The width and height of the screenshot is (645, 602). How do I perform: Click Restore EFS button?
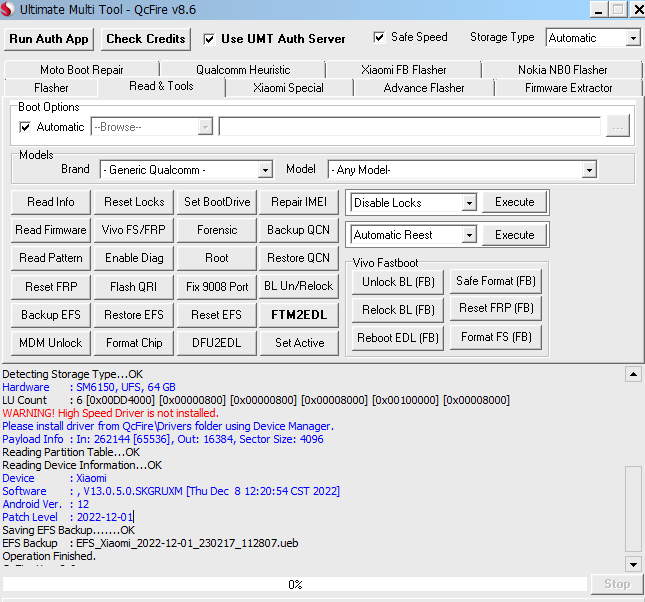tap(134, 315)
